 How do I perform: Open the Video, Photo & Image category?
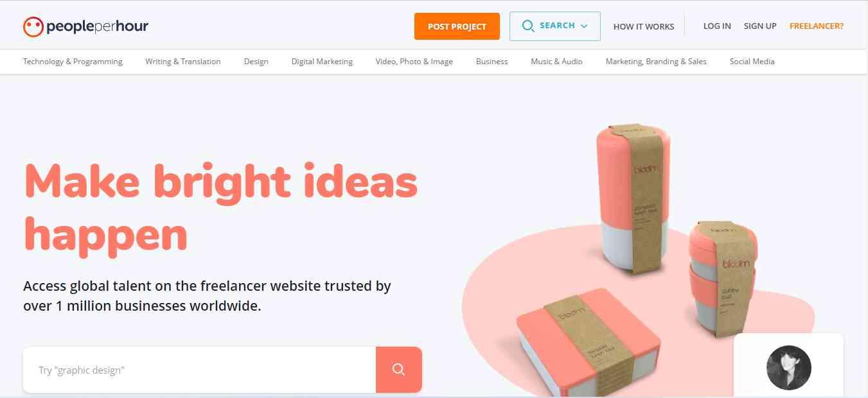414,62
